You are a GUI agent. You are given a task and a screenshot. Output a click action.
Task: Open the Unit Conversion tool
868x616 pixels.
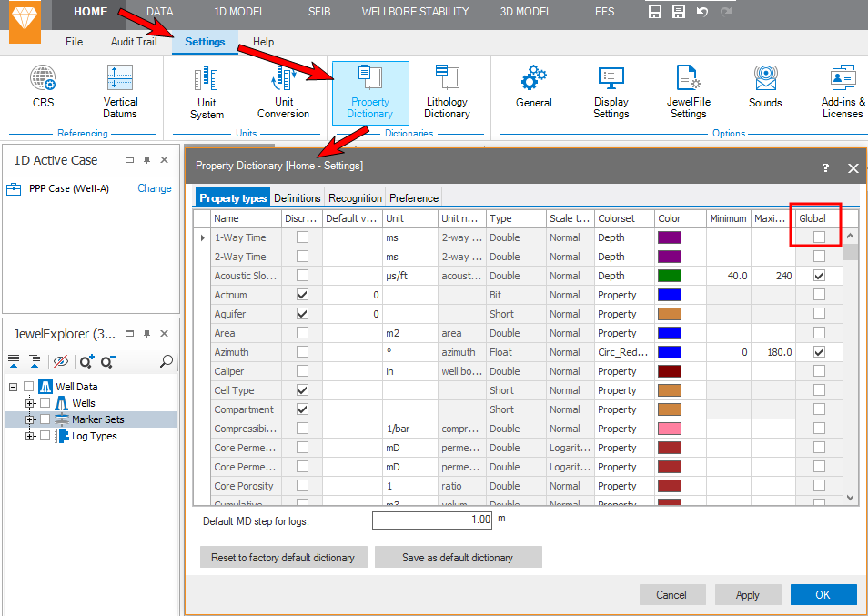(284, 91)
